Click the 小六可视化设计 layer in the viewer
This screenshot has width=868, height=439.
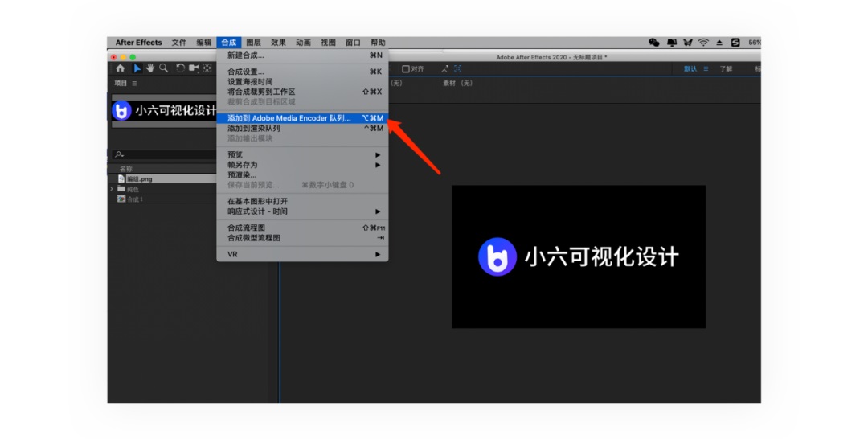click(579, 256)
